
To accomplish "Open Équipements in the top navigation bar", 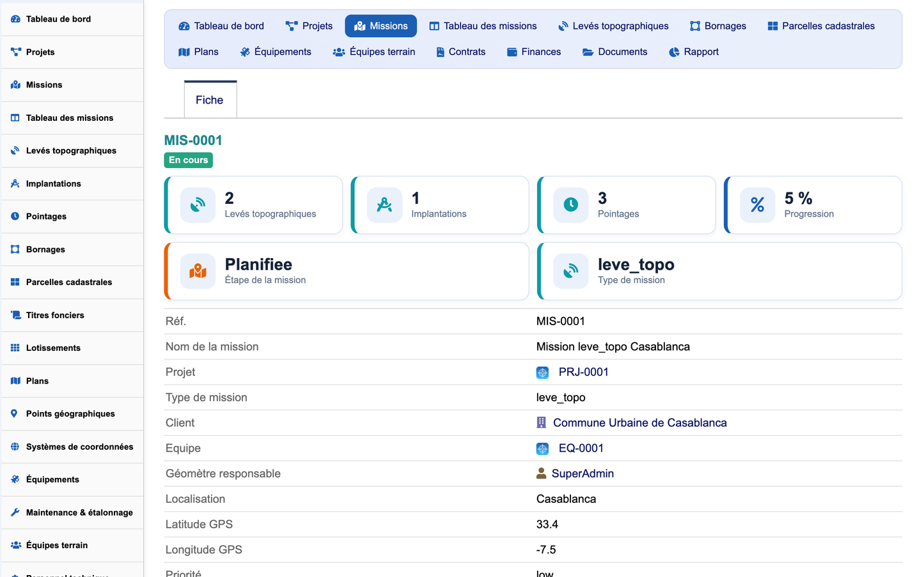I will tap(276, 52).
